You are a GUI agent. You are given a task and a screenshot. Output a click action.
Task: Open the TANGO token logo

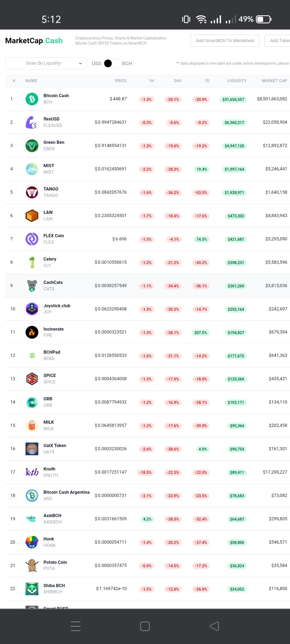click(32, 192)
